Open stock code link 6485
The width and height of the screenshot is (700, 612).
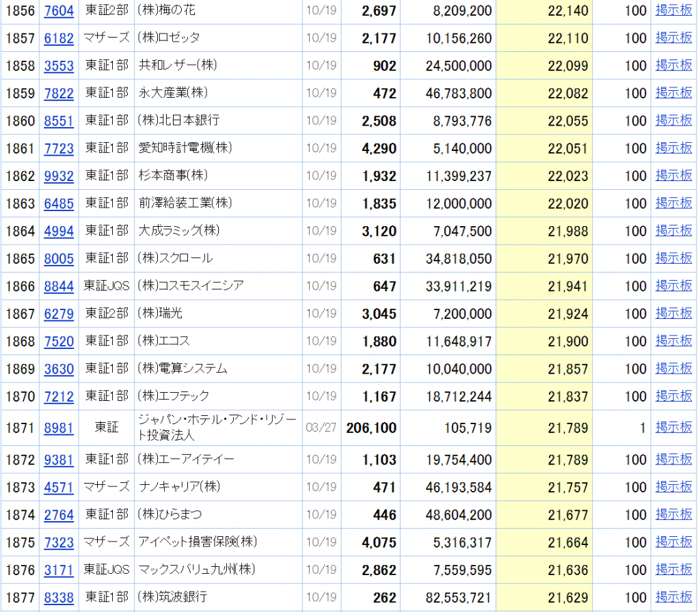(59, 204)
